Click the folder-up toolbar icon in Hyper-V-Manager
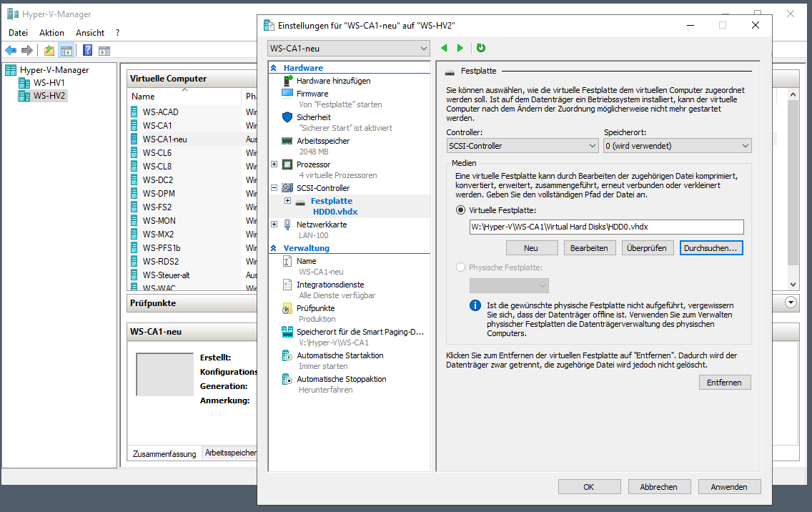Screen dimensions: 812x512 [49, 50]
